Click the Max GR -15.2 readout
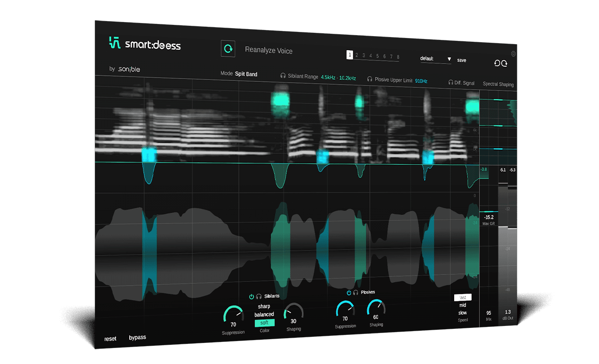The image size is (599, 364). tap(489, 217)
